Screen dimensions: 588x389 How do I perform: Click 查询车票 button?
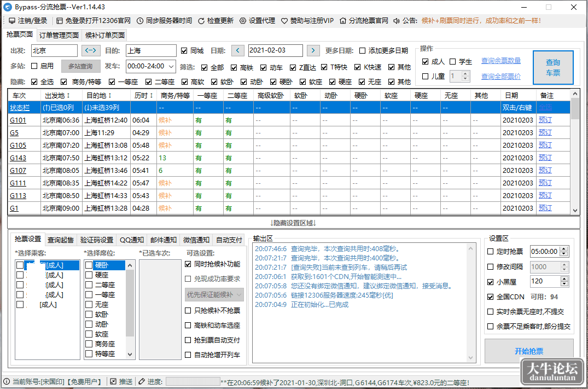click(x=553, y=67)
